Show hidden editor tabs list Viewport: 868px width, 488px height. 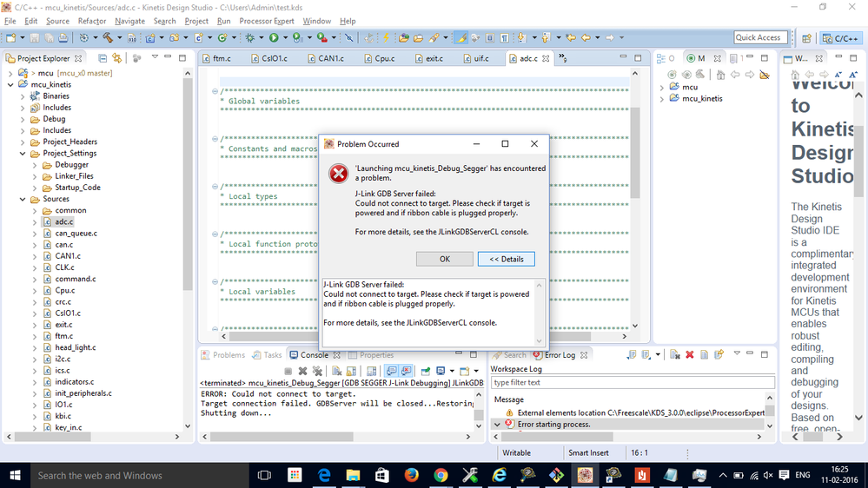(563, 57)
